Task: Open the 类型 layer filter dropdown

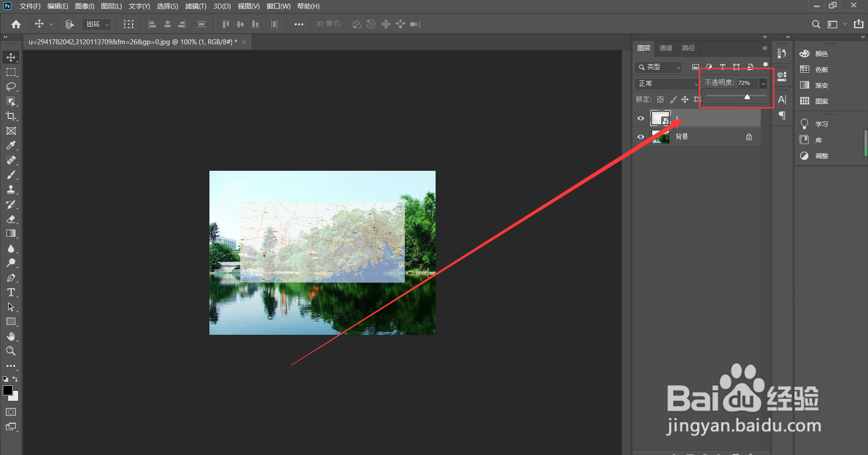Action: (659, 67)
